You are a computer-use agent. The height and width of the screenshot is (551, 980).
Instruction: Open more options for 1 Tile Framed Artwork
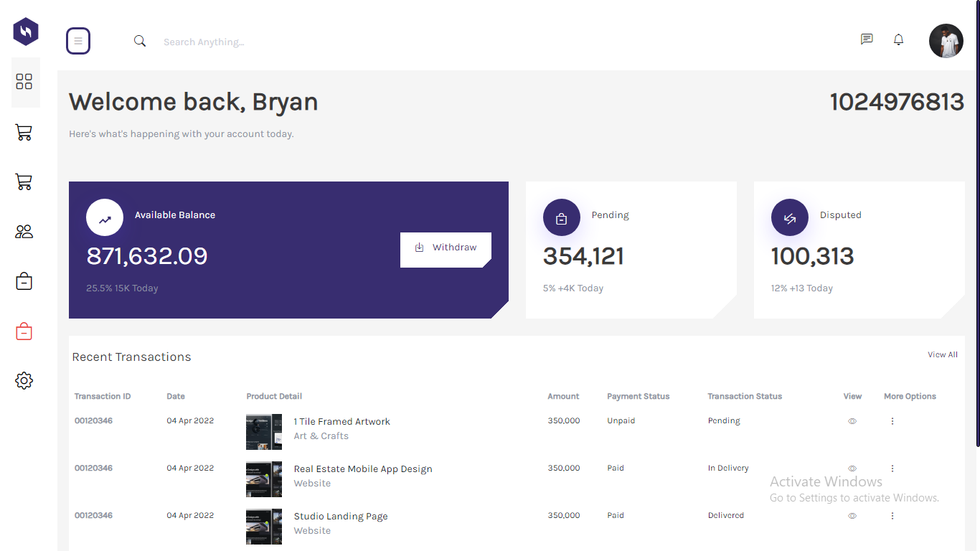tap(892, 421)
